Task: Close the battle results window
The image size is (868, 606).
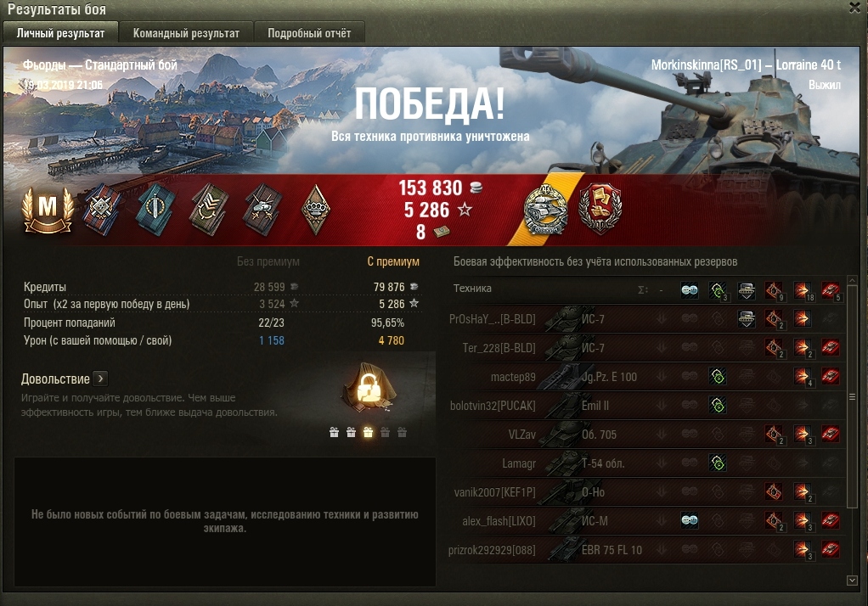Action: pyautogui.click(x=854, y=7)
